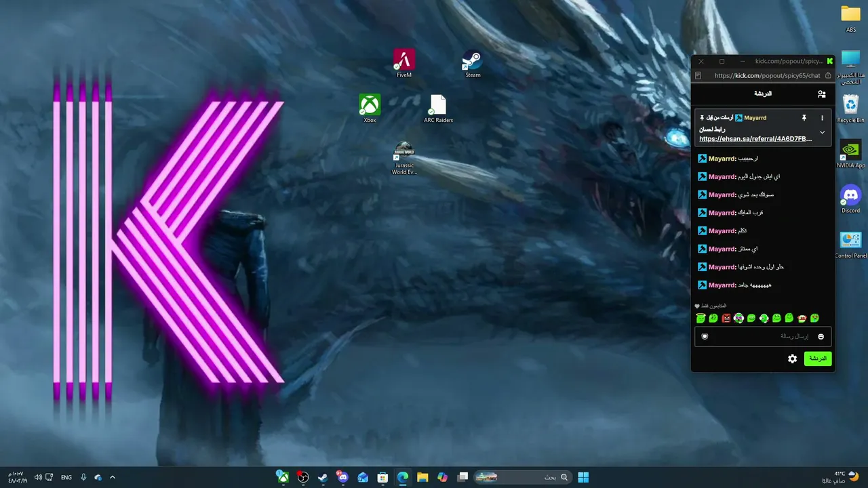Open chat settings gear icon
The width and height of the screenshot is (868, 488).
(x=792, y=359)
